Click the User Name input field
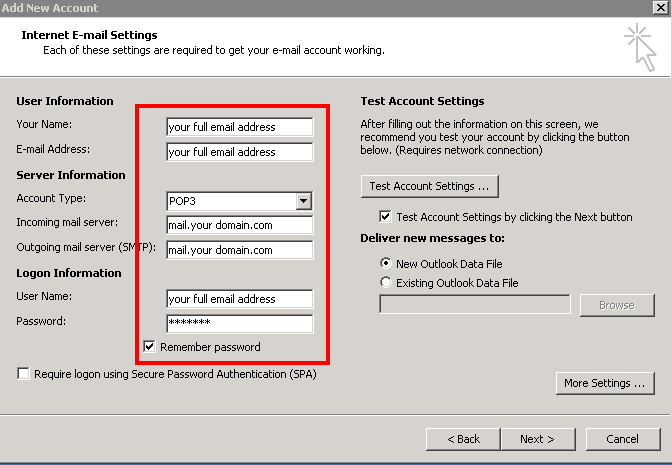Viewport: 672px width, 465px height. (x=240, y=299)
